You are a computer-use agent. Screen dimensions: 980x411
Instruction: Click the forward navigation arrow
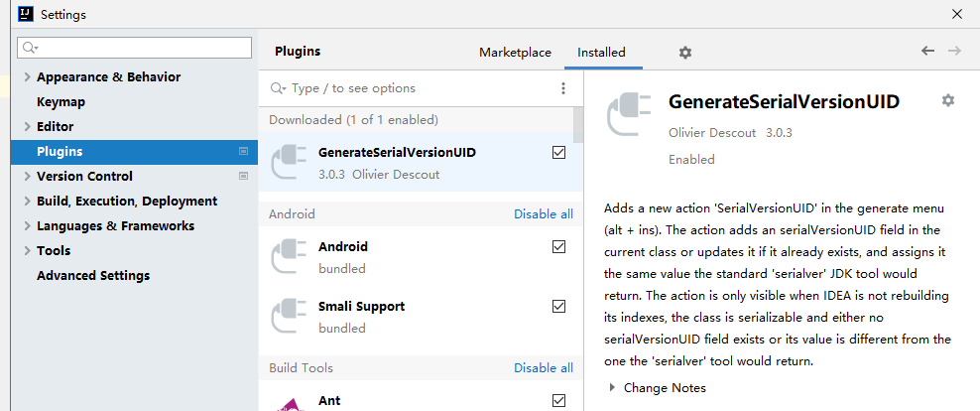tap(954, 51)
